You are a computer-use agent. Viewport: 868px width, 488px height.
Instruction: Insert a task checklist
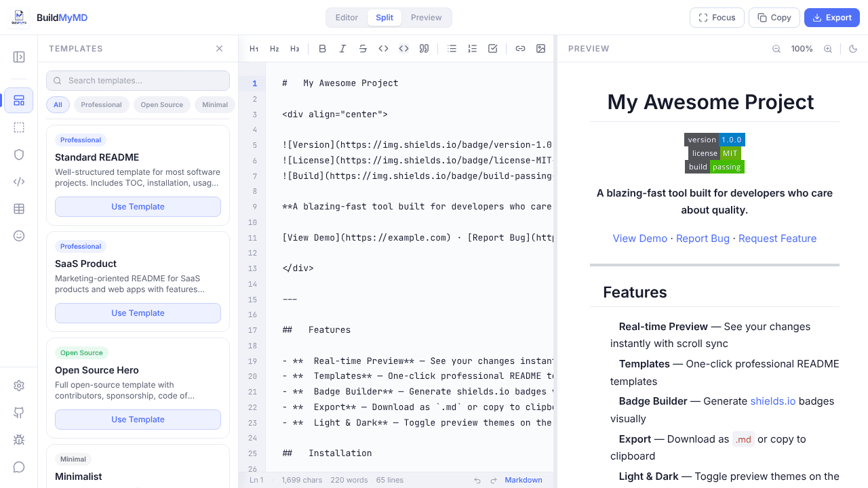pyautogui.click(x=493, y=49)
